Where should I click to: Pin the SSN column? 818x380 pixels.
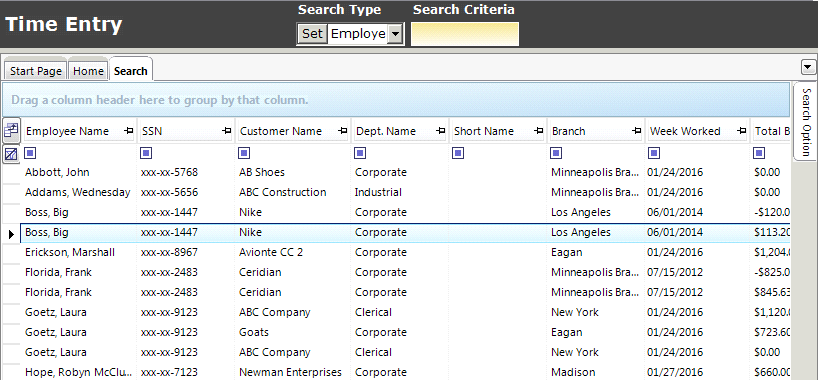click(x=226, y=131)
